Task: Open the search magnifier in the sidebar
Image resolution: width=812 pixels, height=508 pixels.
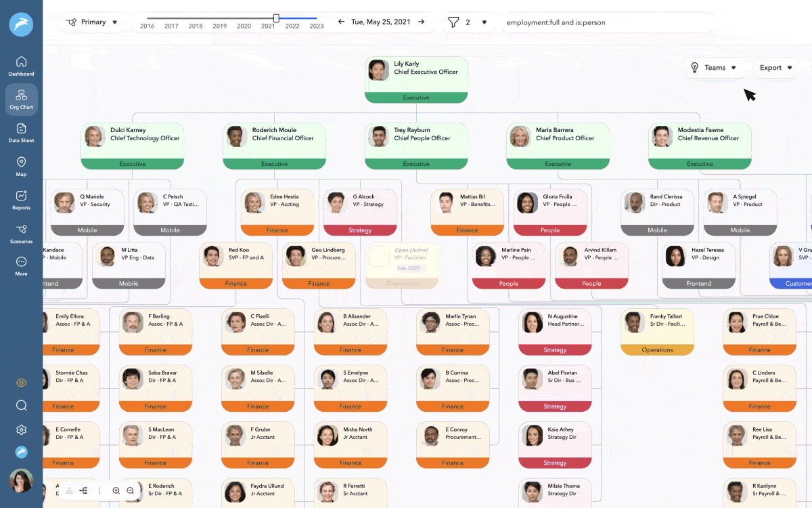Action: coord(21,406)
